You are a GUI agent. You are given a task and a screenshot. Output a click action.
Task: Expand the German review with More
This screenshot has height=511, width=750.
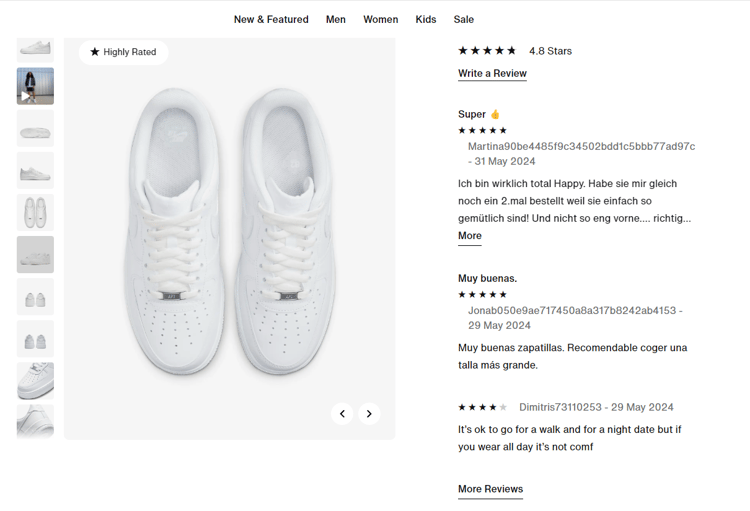(470, 236)
